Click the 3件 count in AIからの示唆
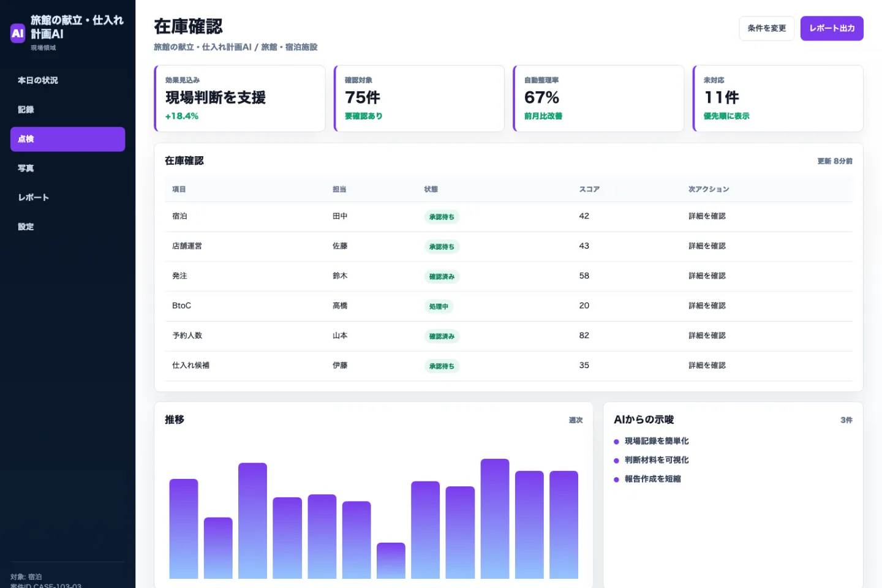 tap(846, 420)
